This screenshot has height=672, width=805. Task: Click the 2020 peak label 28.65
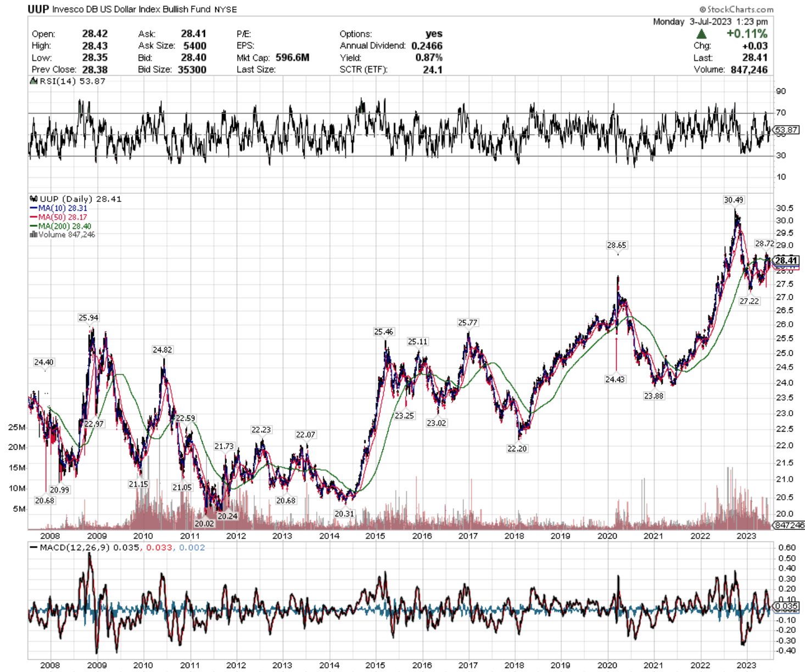617,245
